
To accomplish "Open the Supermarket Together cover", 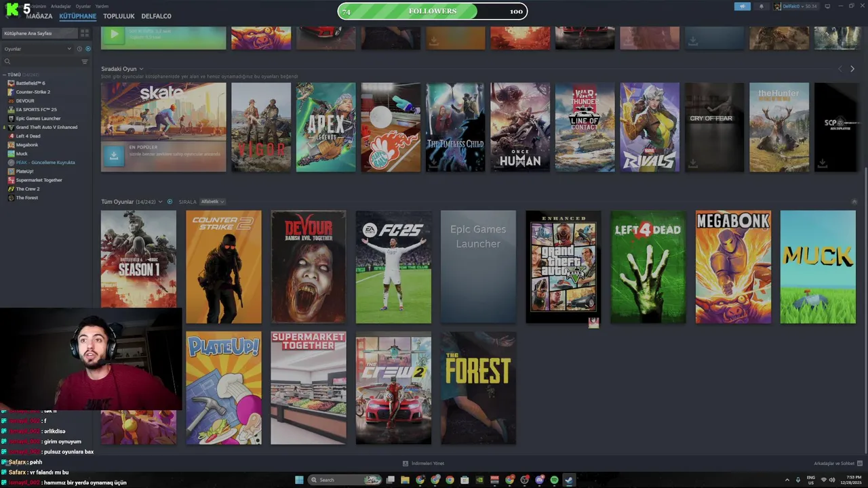I will click(x=309, y=388).
